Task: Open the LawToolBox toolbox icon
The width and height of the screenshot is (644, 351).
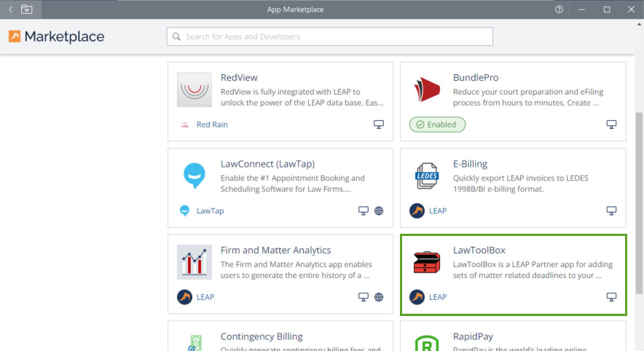Action: (426, 262)
